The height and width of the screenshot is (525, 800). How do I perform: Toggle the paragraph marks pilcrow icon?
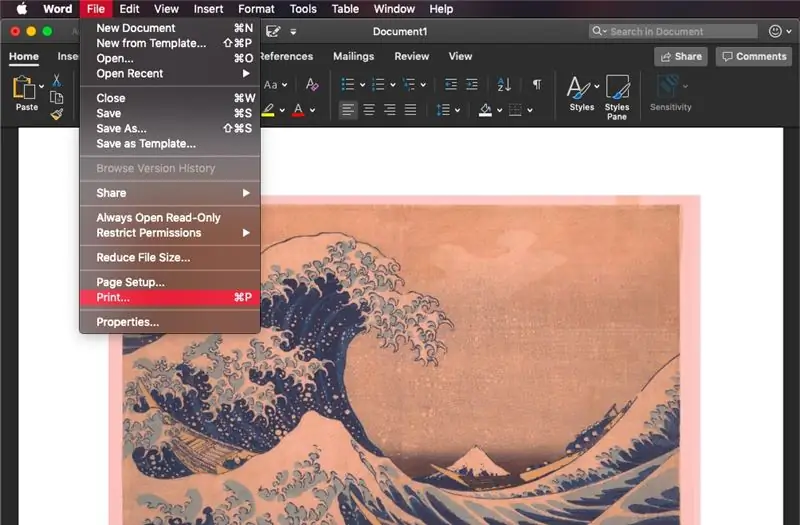pyautogui.click(x=537, y=84)
